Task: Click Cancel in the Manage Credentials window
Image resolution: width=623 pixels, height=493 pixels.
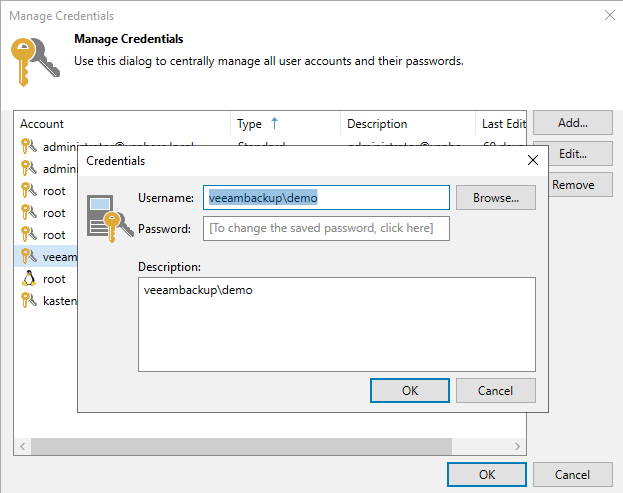Action: point(572,474)
